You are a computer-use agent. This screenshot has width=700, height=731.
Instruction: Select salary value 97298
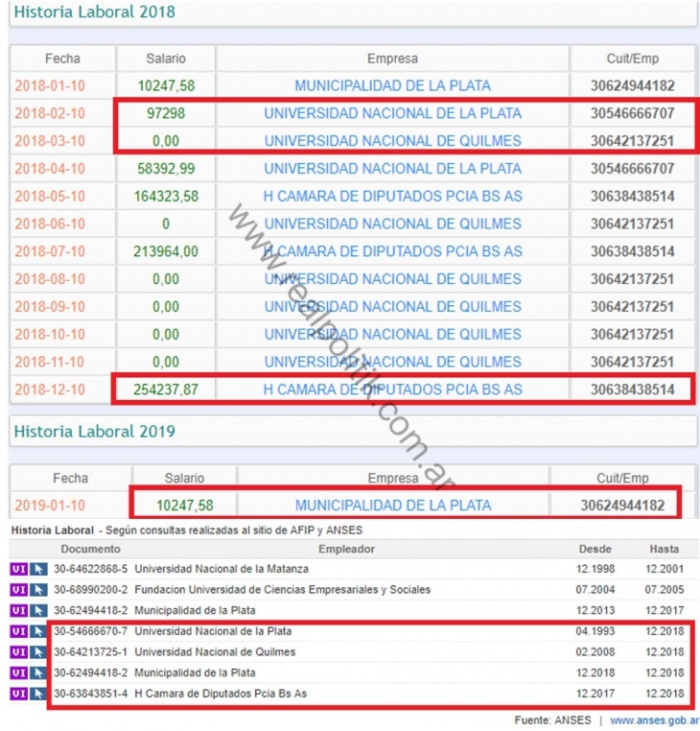[x=166, y=113]
